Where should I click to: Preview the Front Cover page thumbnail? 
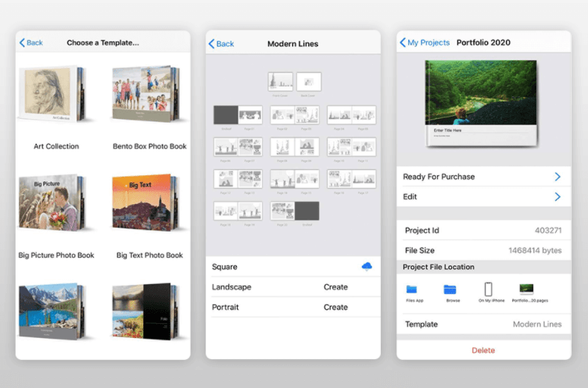point(280,81)
